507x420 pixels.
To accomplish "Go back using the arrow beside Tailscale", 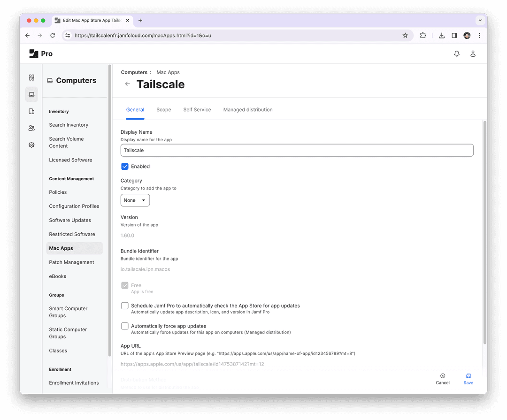I will tap(127, 84).
